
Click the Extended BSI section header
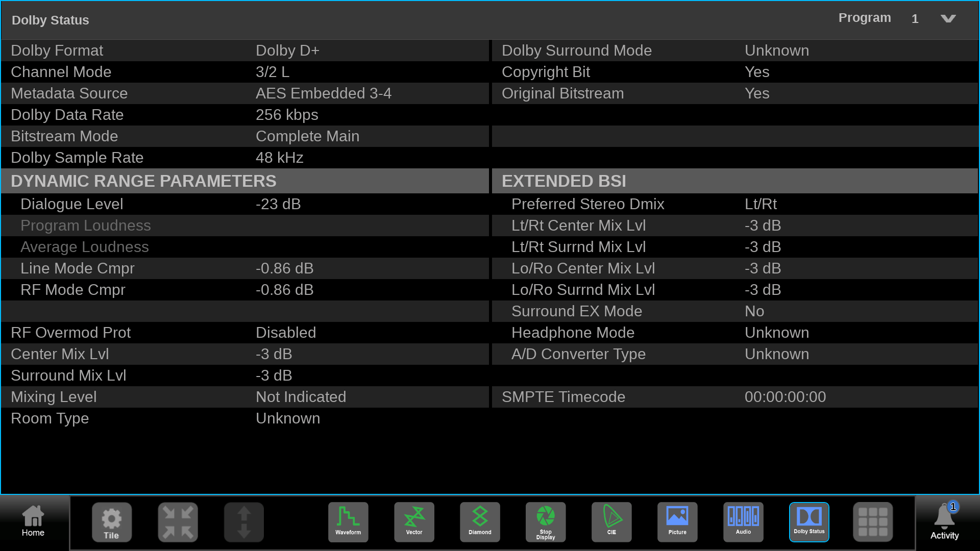click(563, 181)
